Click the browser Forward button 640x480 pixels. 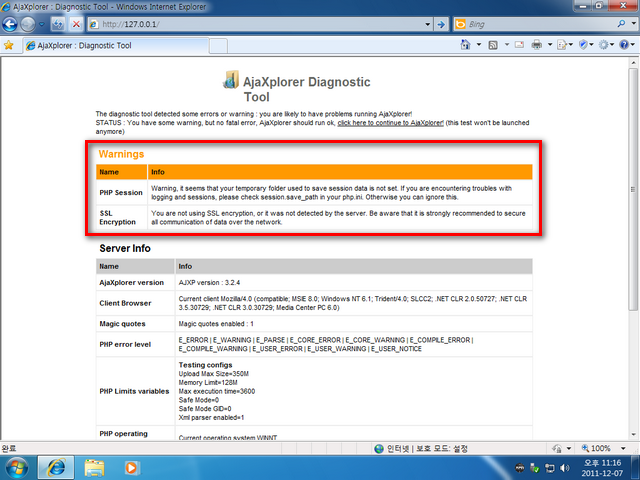(x=28, y=24)
